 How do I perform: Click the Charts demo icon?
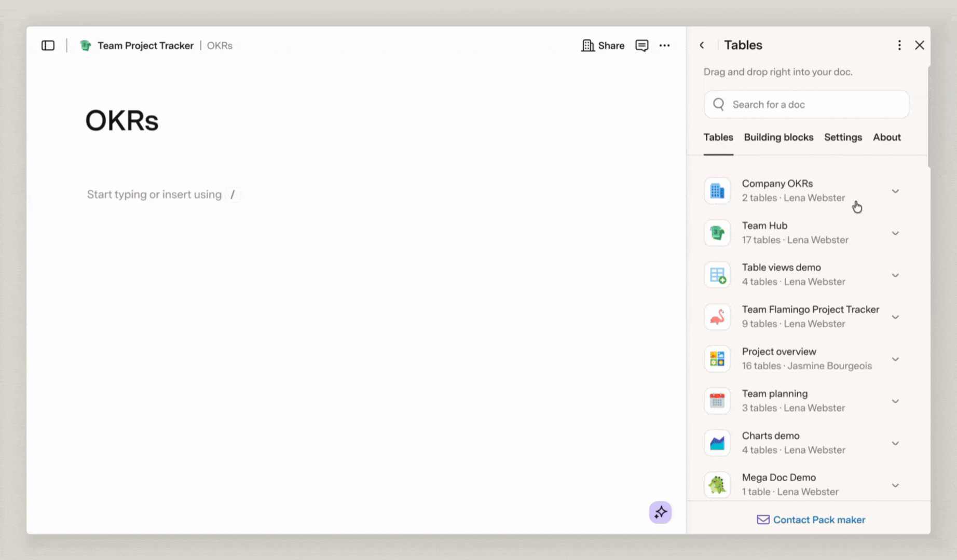717,443
